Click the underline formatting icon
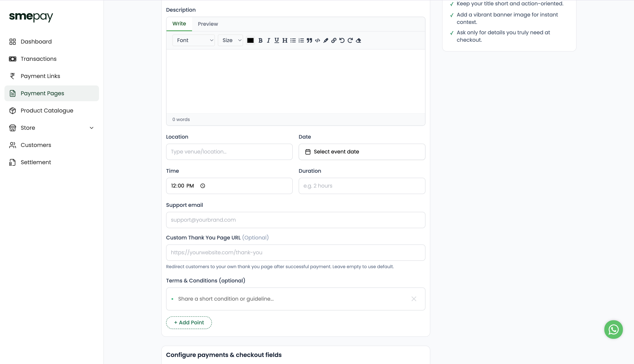Image resolution: width=634 pixels, height=364 pixels. [277, 40]
